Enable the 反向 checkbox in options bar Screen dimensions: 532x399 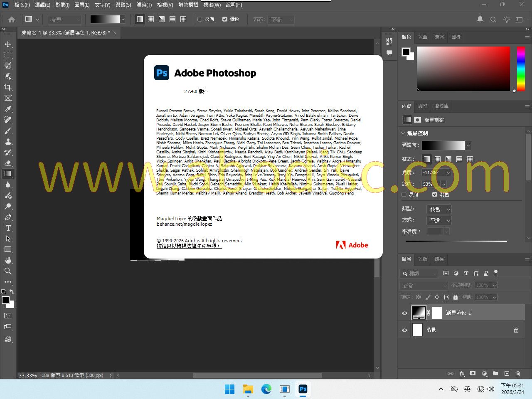pyautogui.click(x=200, y=19)
